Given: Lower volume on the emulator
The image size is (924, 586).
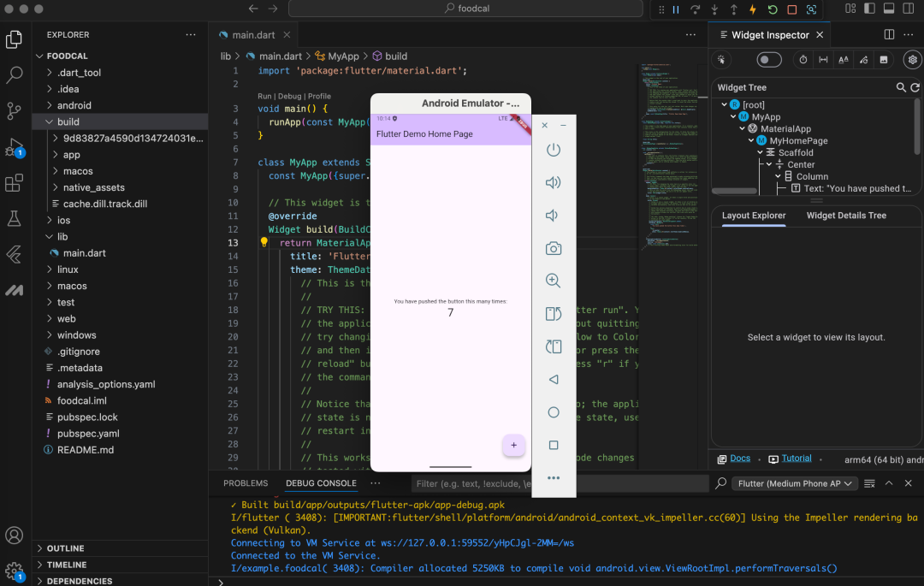Looking at the screenshot, I should [552, 216].
